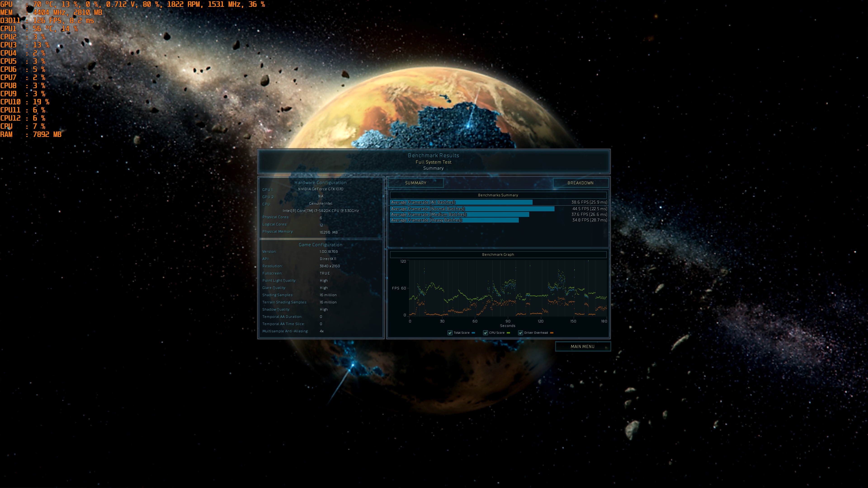Select the Average Framerate (Heavy Batches) bar
The width and height of the screenshot is (868, 488).
coord(454,220)
